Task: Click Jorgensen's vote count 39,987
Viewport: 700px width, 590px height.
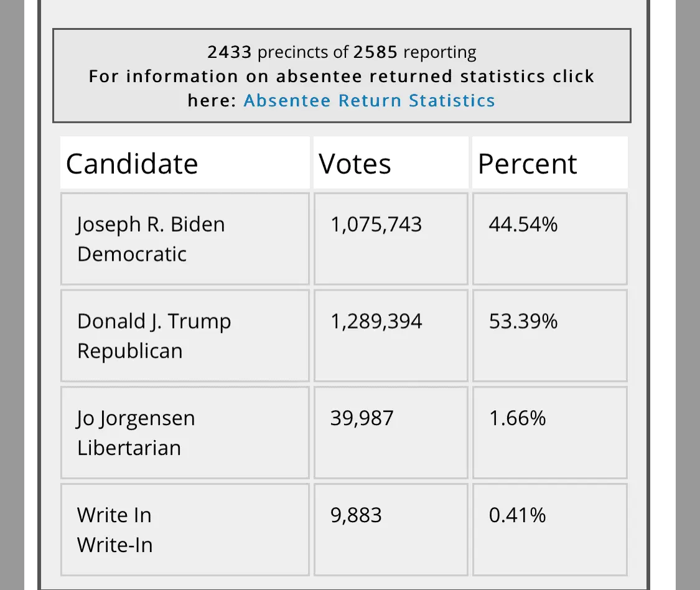Action: (362, 418)
